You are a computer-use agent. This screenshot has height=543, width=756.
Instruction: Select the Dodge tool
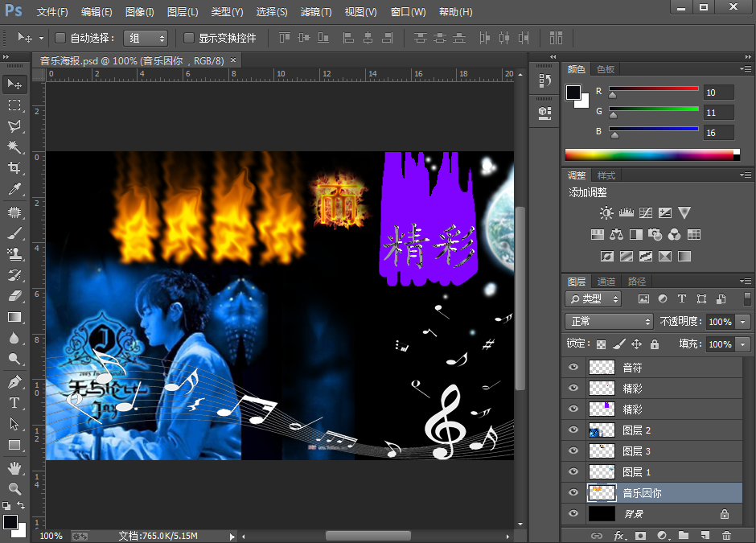pyautogui.click(x=14, y=358)
